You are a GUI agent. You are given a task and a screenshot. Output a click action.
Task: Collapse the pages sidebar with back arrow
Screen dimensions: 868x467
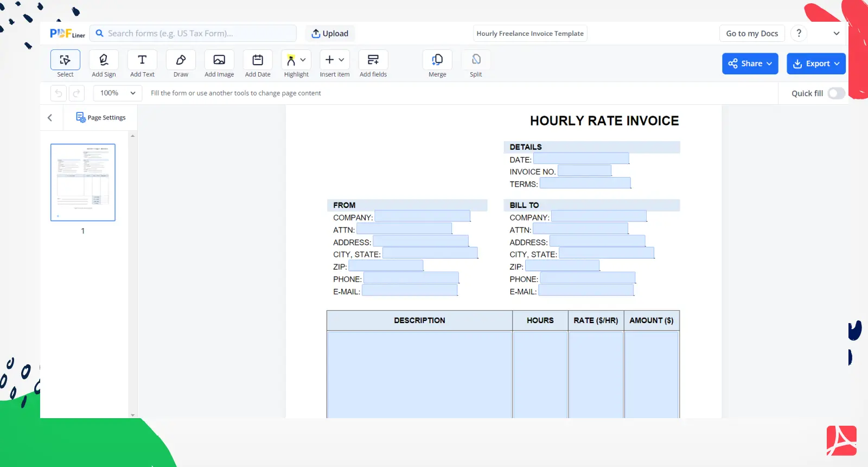50,117
